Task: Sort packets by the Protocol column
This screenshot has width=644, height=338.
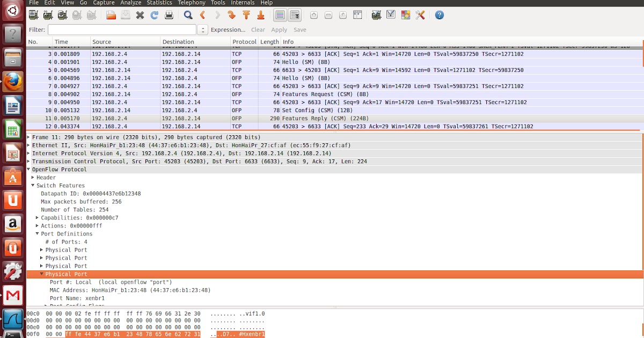Action: [245, 42]
